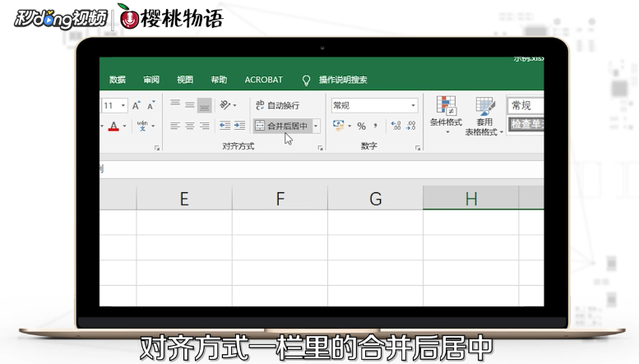639x364 pixels.
Task: Click the first cell under column E
Action: tap(184, 223)
